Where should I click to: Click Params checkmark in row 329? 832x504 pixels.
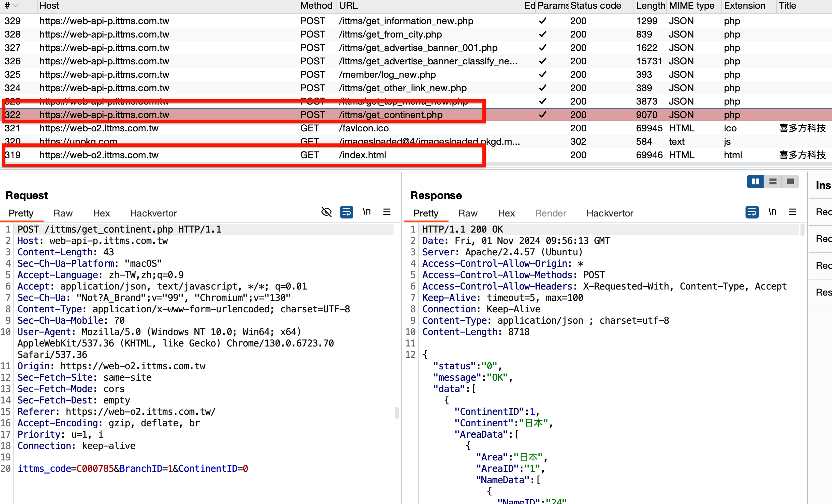tap(543, 21)
